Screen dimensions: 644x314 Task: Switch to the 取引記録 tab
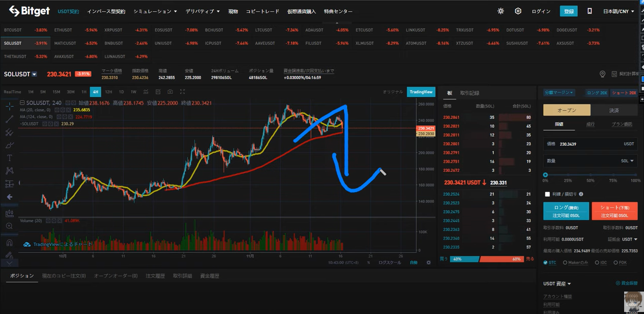point(469,93)
